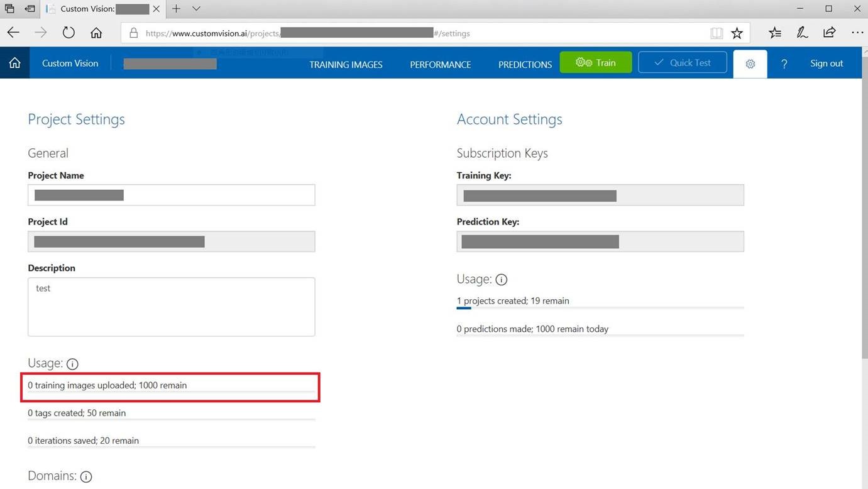Viewport: 868px width, 489px height.
Task: Add page to favorites with star icon
Action: coord(737,33)
